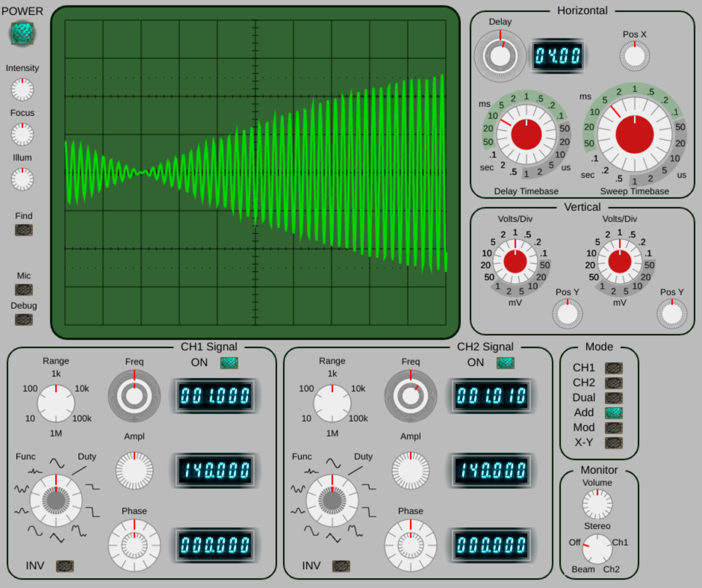This screenshot has height=588, width=702.
Task: Select triangle wave icon on CH1 Func
Action: tap(57, 538)
